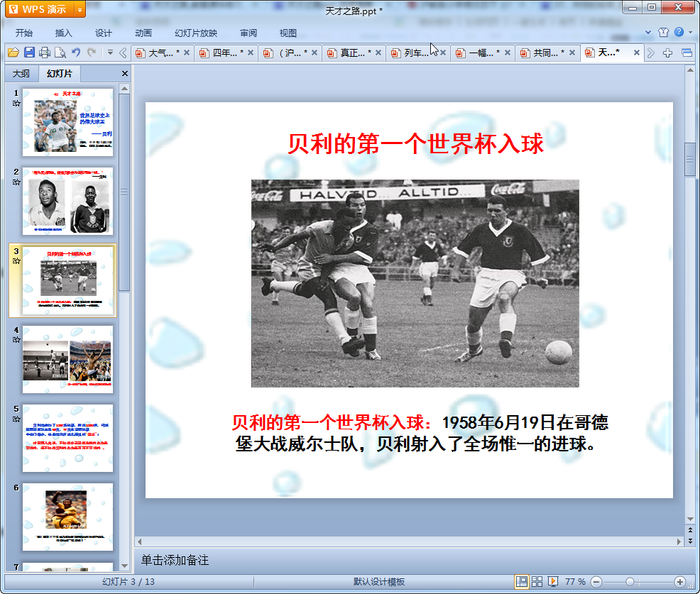The height and width of the screenshot is (594, 700).
Task: Show next document tabs with right chevron
Action: coord(651,53)
